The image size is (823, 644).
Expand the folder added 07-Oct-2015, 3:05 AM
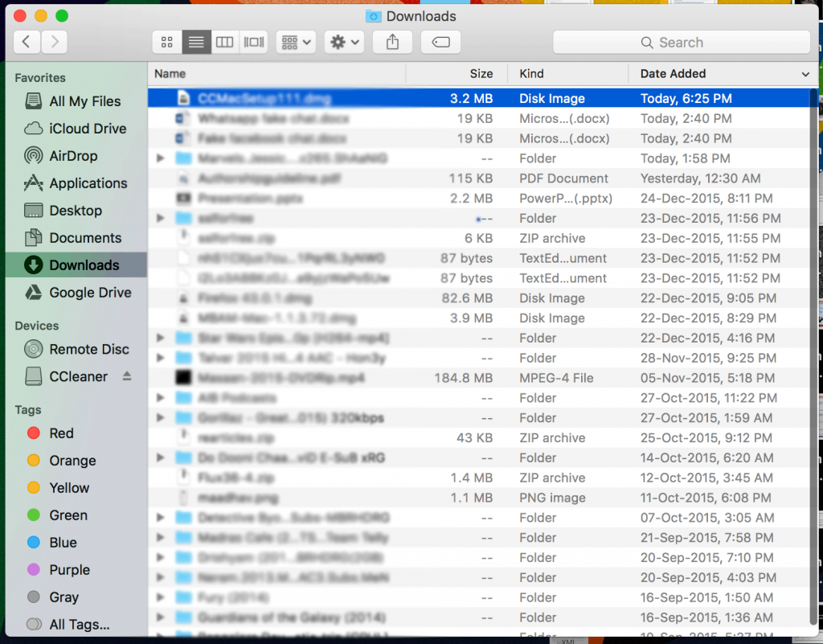(x=161, y=518)
